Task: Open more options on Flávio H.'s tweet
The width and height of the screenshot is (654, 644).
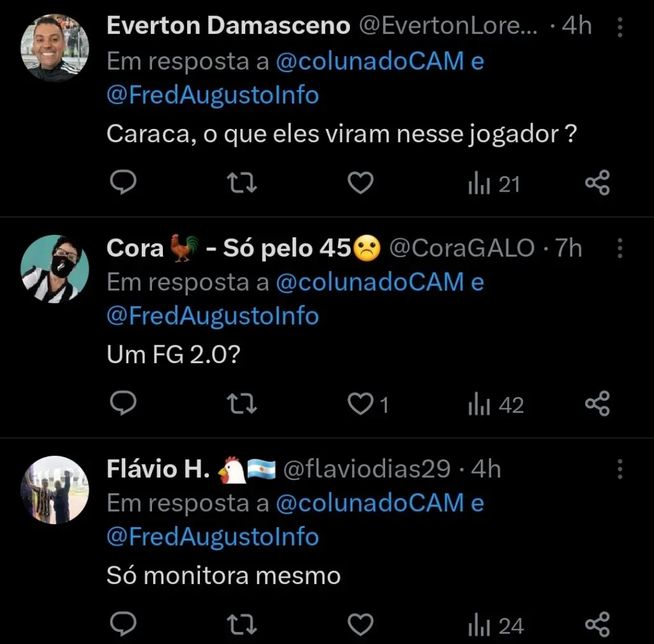Action: click(x=619, y=470)
